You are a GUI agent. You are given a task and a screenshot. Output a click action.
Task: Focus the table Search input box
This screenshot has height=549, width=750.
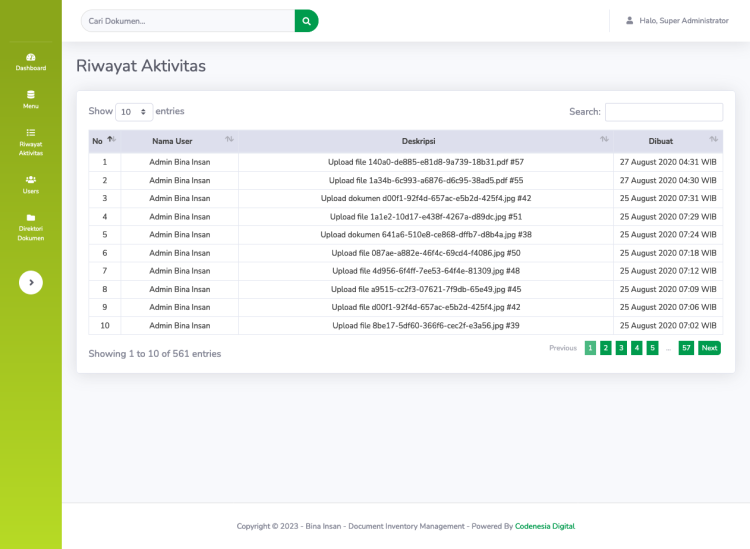(x=663, y=112)
